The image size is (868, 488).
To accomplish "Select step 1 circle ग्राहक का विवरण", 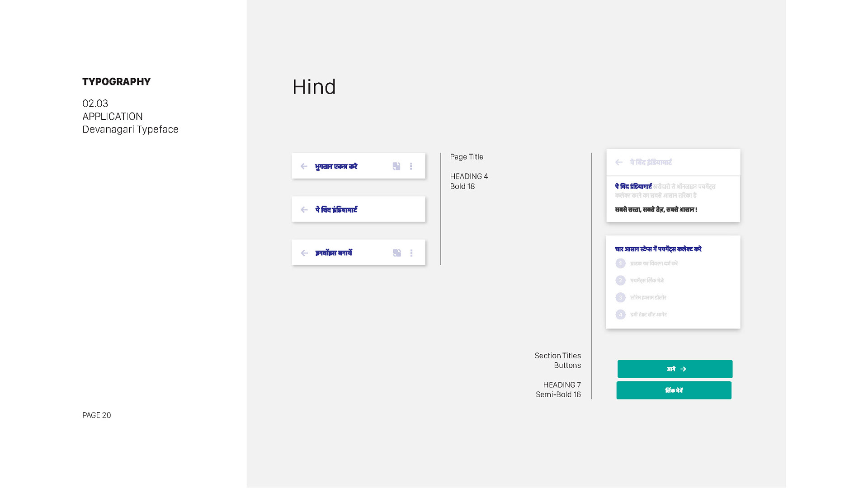I will coord(620,263).
